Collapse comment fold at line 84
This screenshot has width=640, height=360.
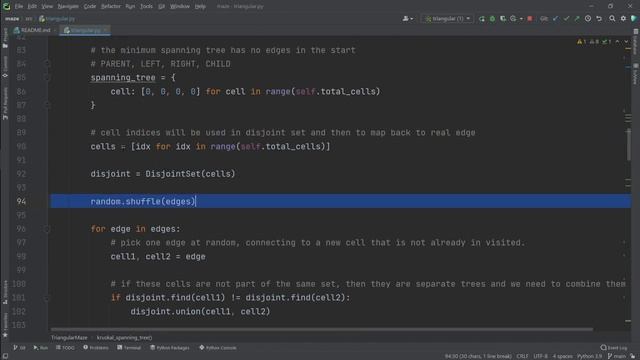(47, 64)
